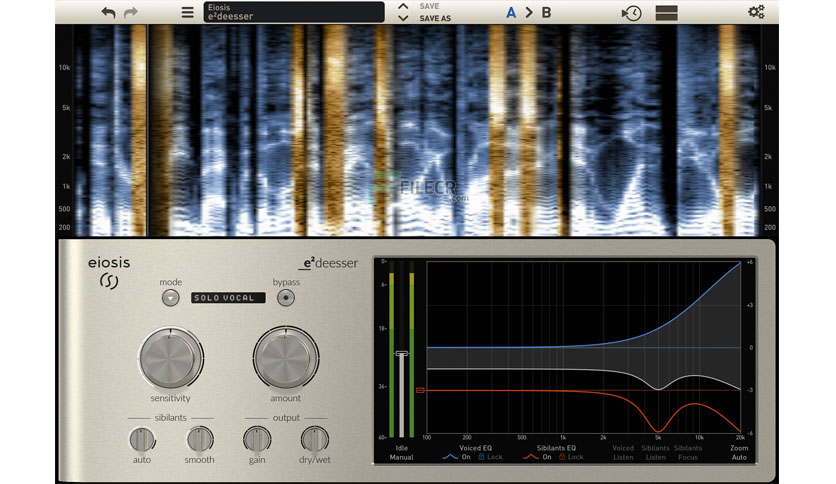The width and height of the screenshot is (836, 484).
Task: Click the SOLO VOCAL mode display
Action: pos(228,297)
